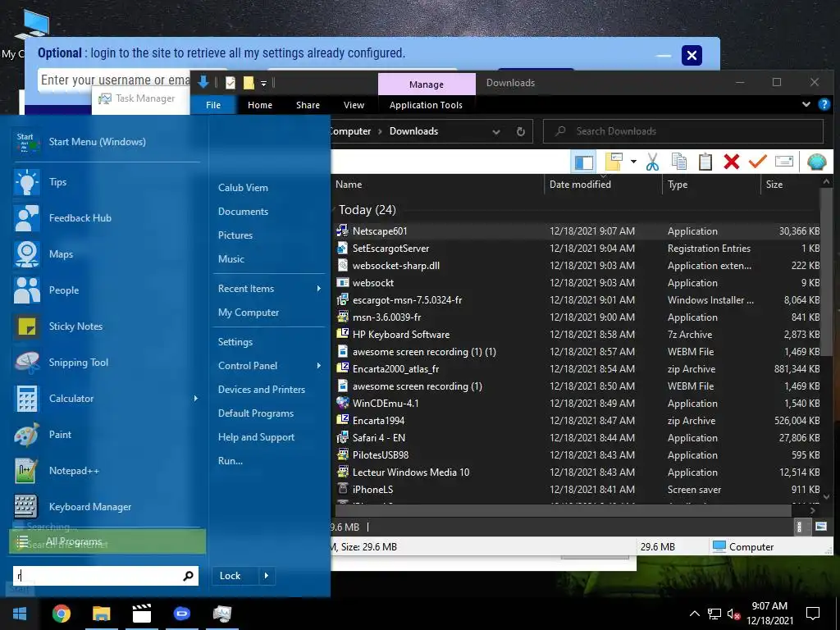Click Run... in start menu
840x630 pixels.
[x=231, y=461]
